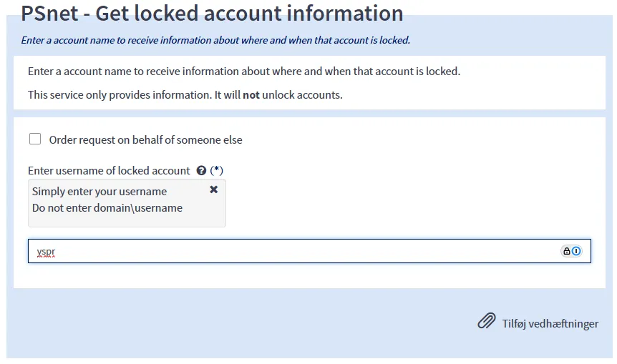617x364 pixels.
Task: Click the typed text "yspr"
Action: pos(46,252)
